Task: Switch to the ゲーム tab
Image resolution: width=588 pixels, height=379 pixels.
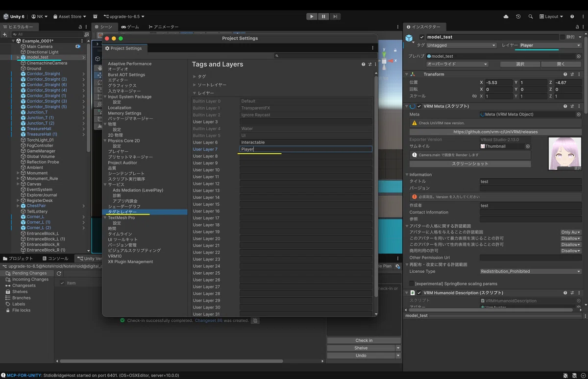Action: tap(130, 27)
